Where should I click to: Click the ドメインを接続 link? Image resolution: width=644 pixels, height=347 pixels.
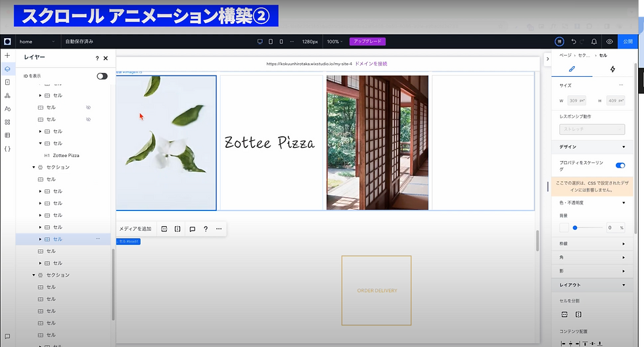(371, 64)
